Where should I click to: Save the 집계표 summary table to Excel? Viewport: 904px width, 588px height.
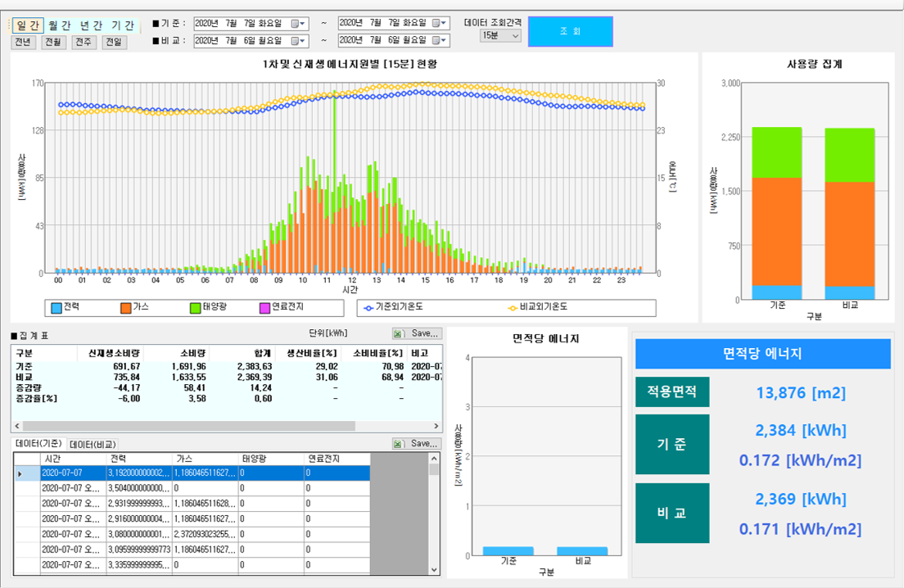[x=416, y=333]
